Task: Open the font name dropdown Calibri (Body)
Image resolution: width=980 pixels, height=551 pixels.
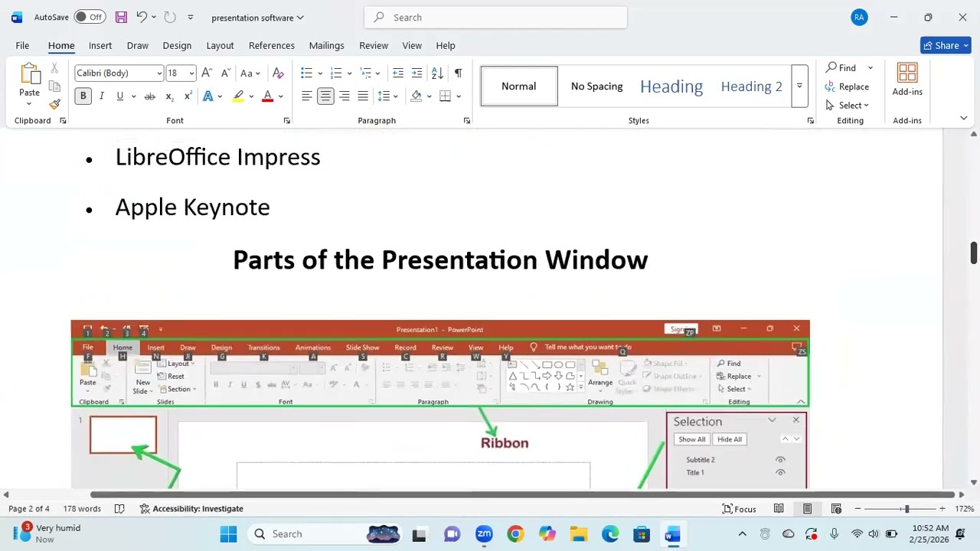Action: click(119, 73)
